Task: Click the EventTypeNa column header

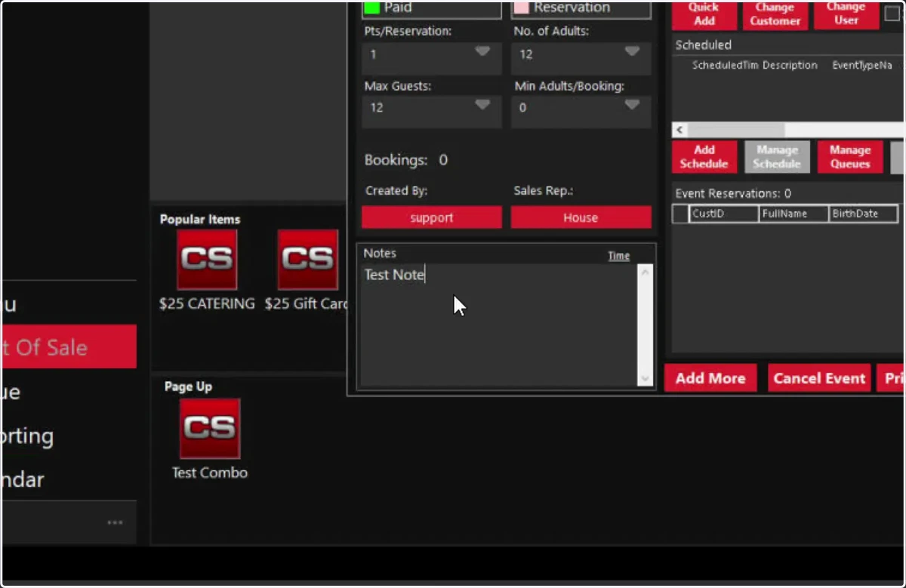Action: click(x=862, y=66)
